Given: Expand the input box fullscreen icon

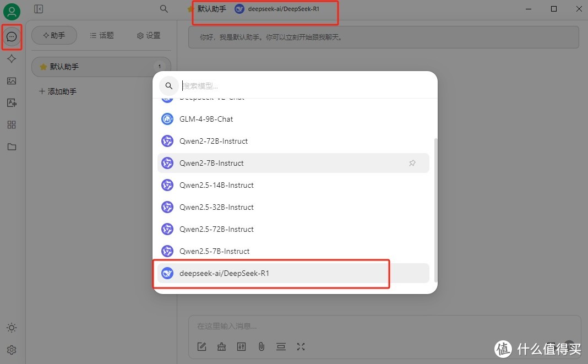Looking at the screenshot, I should tap(301, 347).
